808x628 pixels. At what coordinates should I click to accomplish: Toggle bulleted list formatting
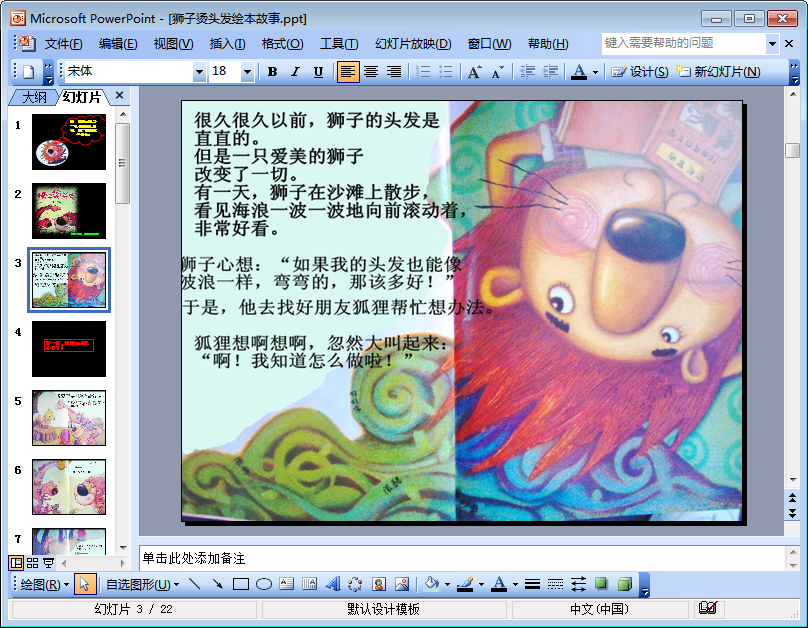click(446, 72)
